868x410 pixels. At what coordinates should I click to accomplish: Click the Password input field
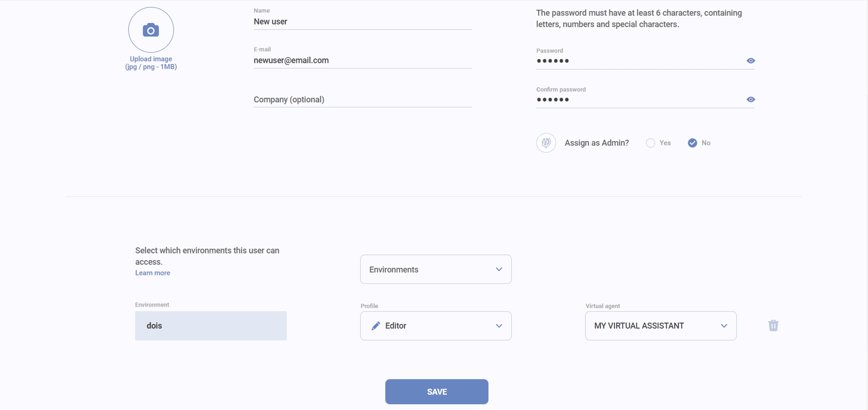pyautogui.click(x=638, y=61)
